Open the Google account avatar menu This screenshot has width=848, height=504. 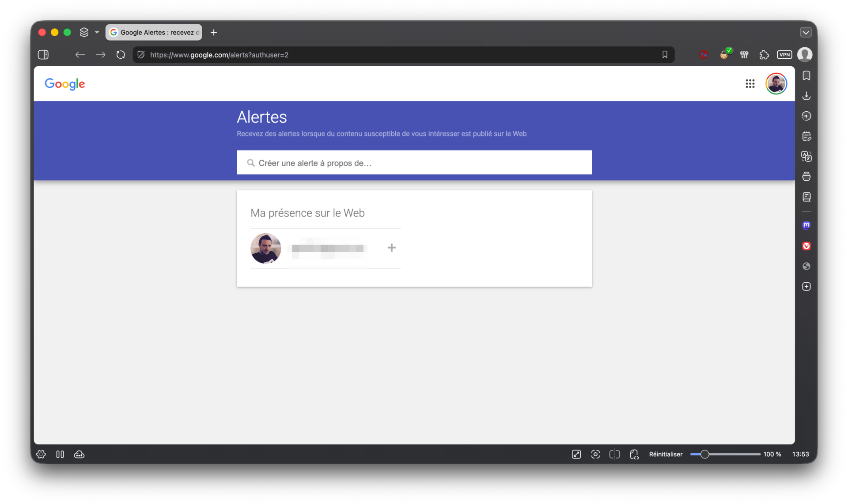776,84
